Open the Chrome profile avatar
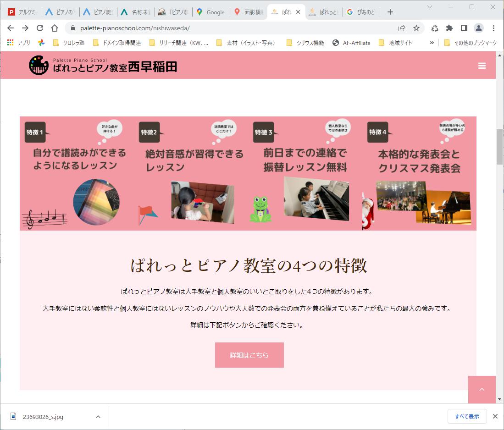Screen dimensions: 504x430 pyautogui.click(x=479, y=28)
